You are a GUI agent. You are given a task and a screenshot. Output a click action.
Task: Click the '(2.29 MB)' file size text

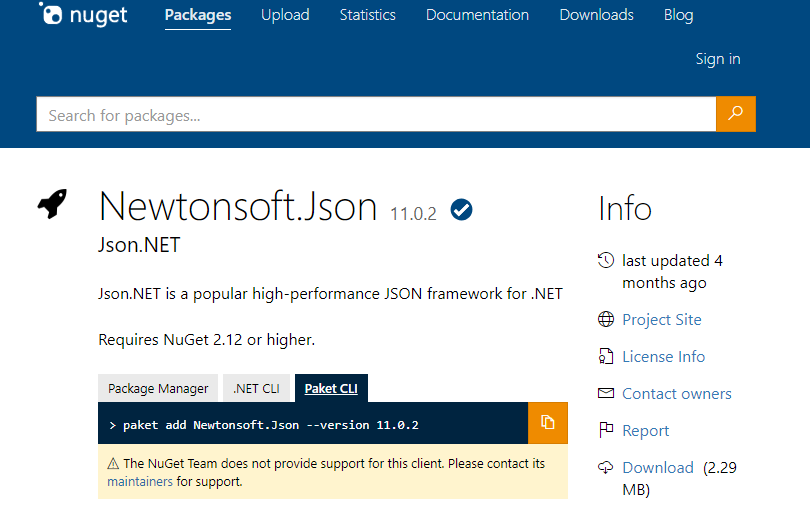click(679, 479)
